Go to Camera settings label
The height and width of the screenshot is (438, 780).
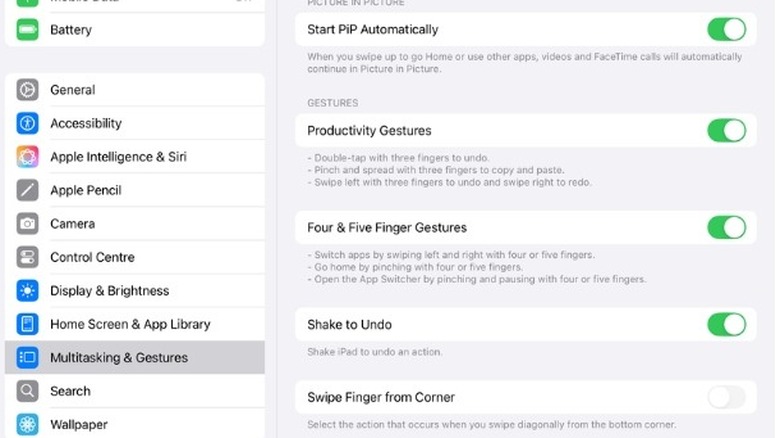pyautogui.click(x=73, y=224)
